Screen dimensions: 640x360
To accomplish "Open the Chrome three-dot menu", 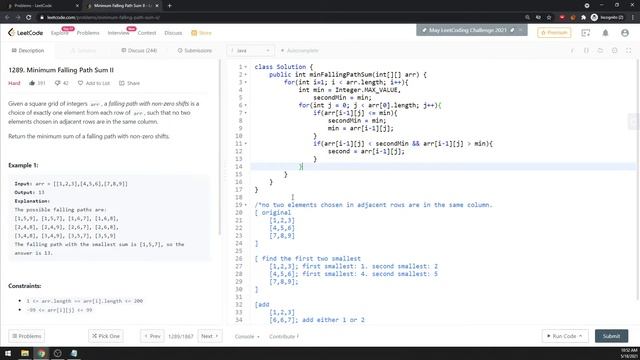I will (x=633, y=17).
